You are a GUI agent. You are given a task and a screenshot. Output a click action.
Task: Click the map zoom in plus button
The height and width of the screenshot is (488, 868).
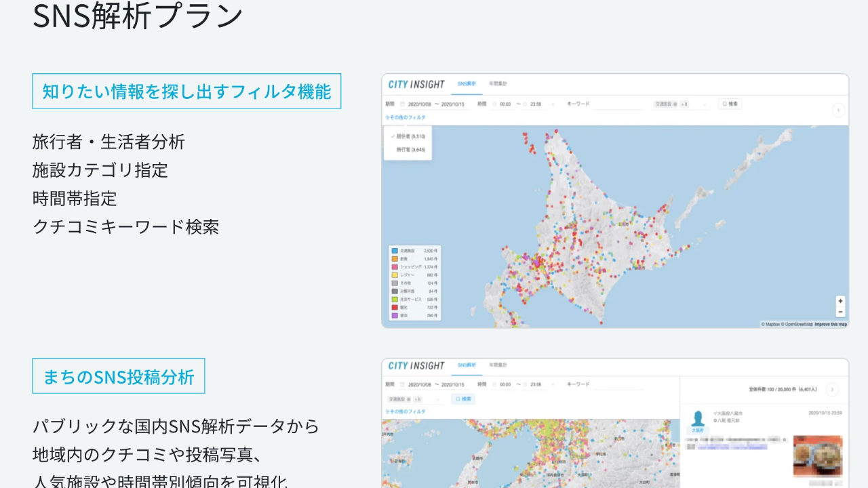tap(840, 301)
